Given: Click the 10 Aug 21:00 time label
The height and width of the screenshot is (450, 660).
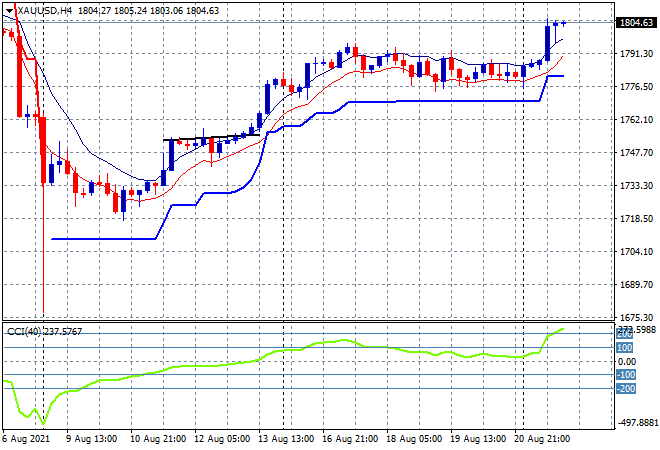Looking at the screenshot, I should point(158,439).
